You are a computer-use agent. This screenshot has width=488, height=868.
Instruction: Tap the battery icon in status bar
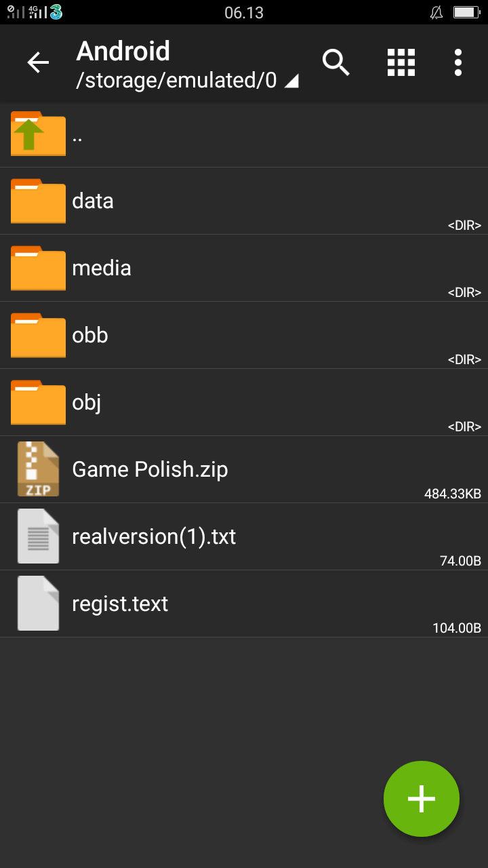pyautogui.click(x=466, y=12)
